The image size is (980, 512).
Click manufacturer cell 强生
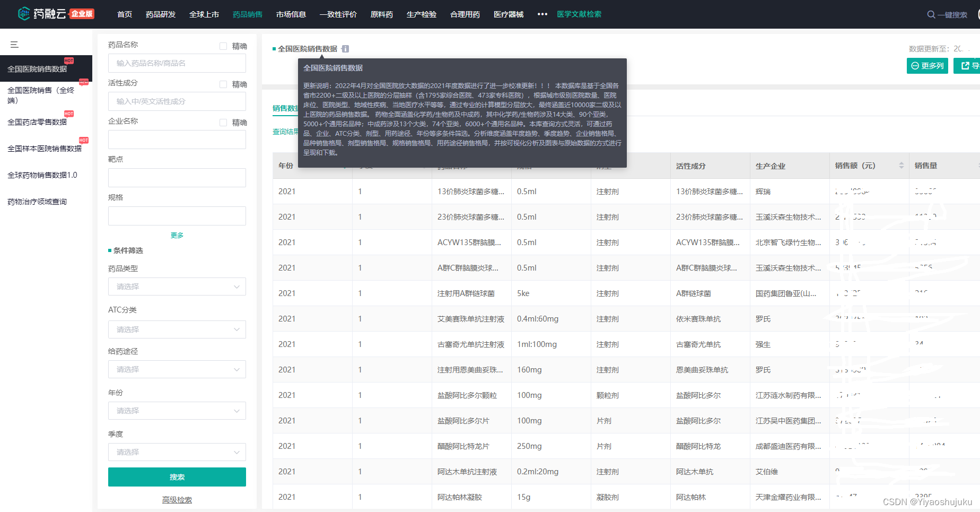point(763,344)
